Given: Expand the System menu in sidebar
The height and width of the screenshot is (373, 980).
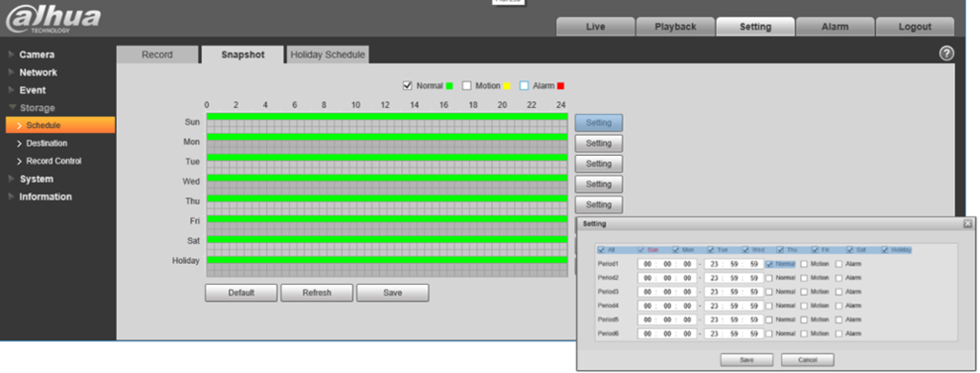Looking at the screenshot, I should pos(35,179).
